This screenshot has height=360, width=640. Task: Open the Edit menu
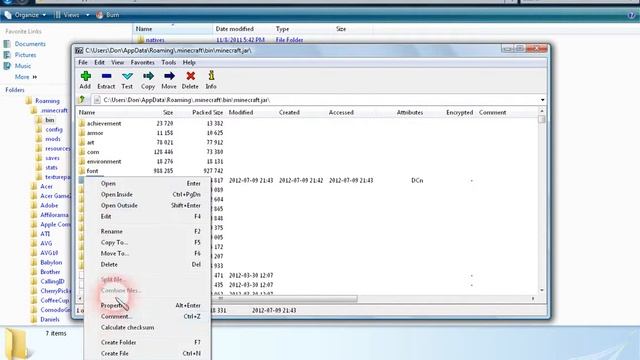tap(99, 62)
